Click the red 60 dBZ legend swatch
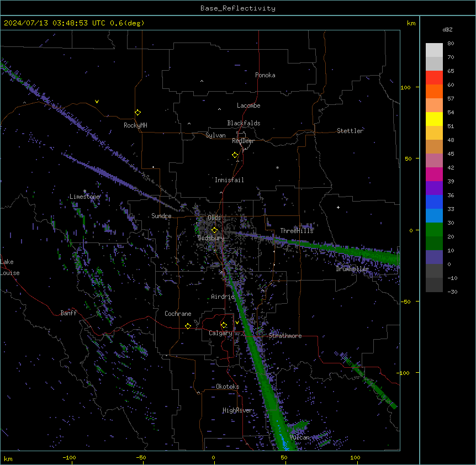This screenshot has height=465, width=476. 434,78
